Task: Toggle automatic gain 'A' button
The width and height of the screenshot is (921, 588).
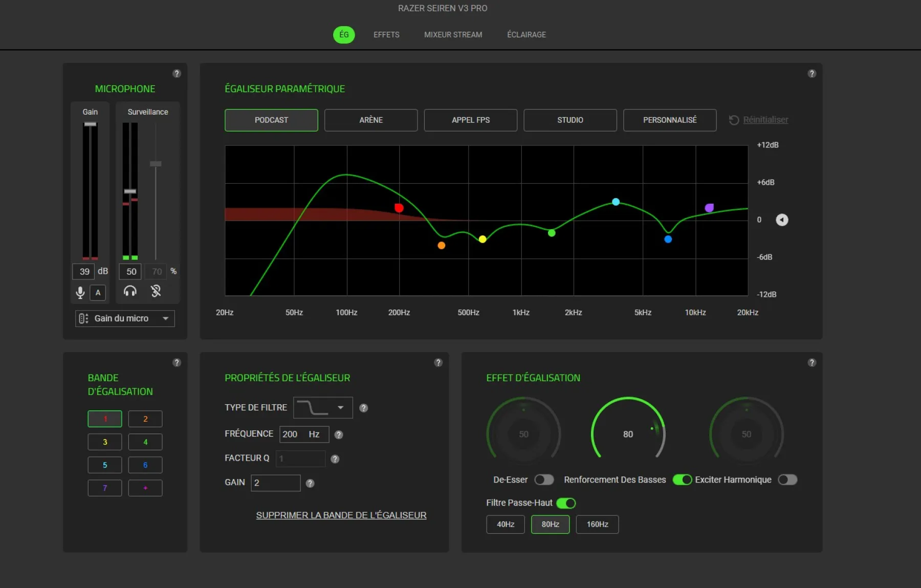Action: (98, 293)
